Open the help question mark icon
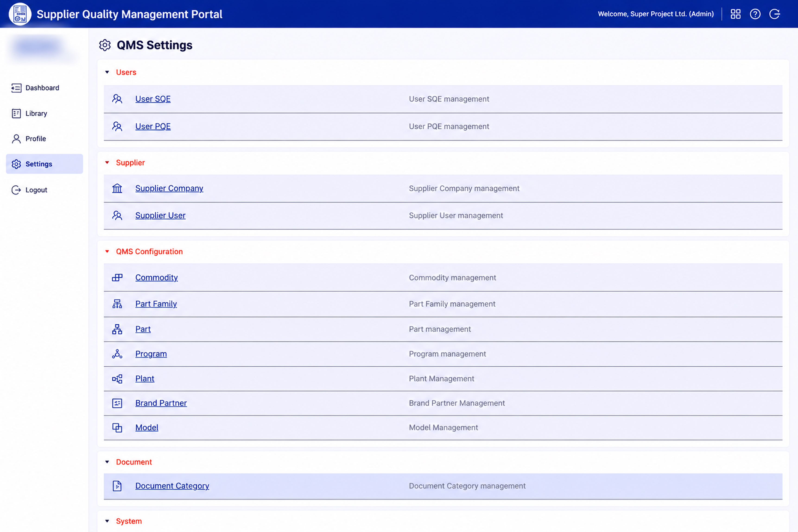 click(755, 14)
